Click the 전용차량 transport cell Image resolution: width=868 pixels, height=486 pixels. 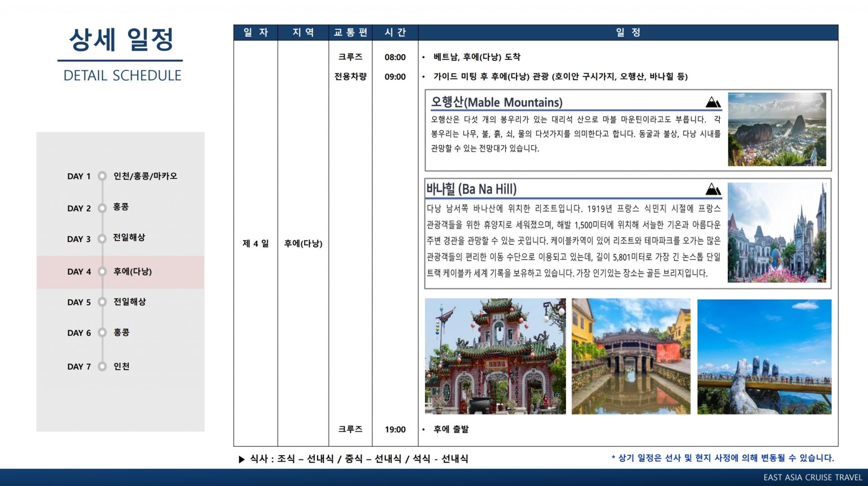350,76
